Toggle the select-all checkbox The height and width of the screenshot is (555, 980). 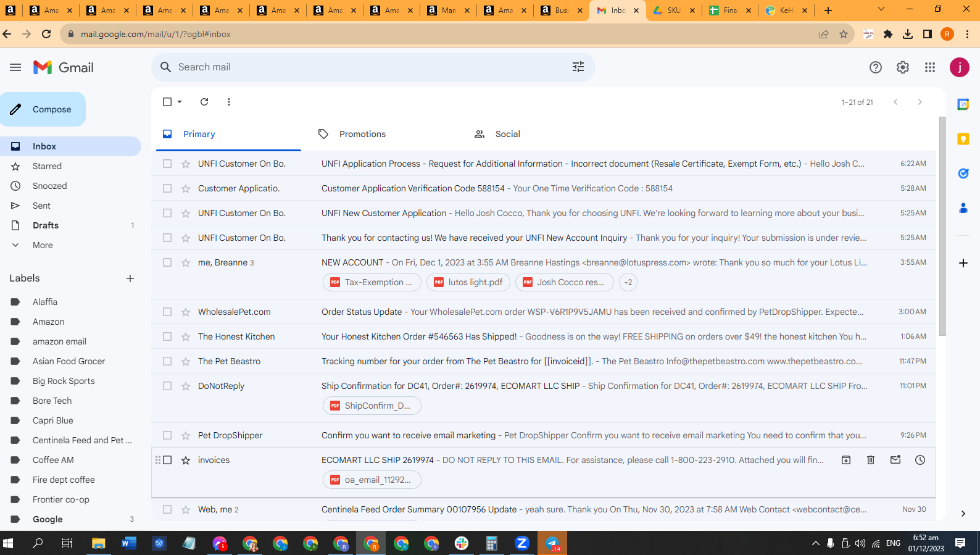pos(167,102)
